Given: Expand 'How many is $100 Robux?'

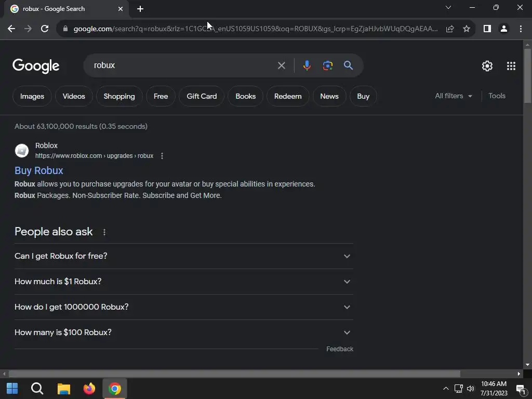Looking at the screenshot, I should tap(184, 332).
